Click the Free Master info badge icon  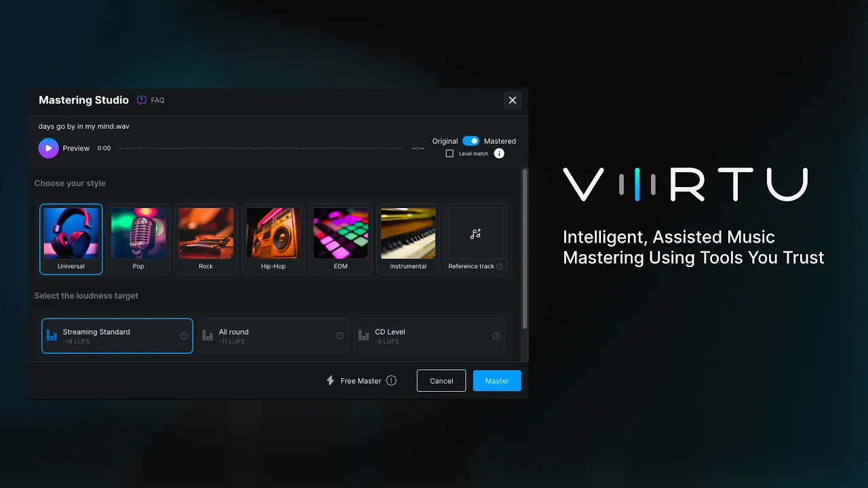(391, 381)
